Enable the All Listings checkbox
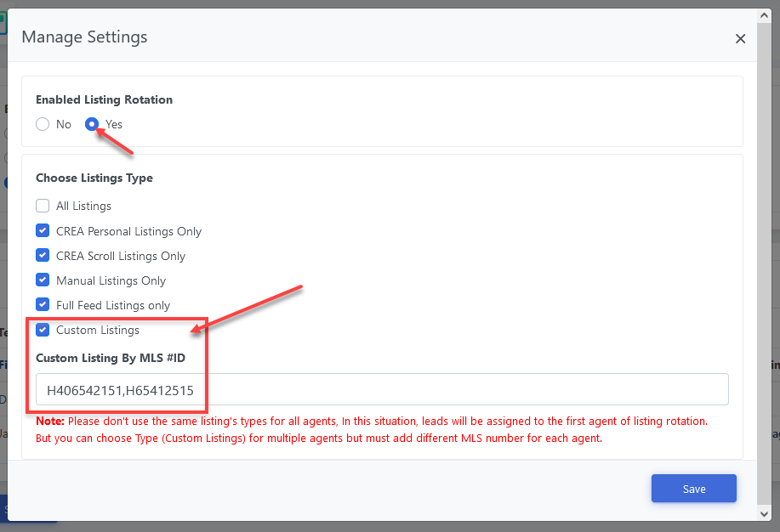Screen dimensions: 780x532 [43, 206]
